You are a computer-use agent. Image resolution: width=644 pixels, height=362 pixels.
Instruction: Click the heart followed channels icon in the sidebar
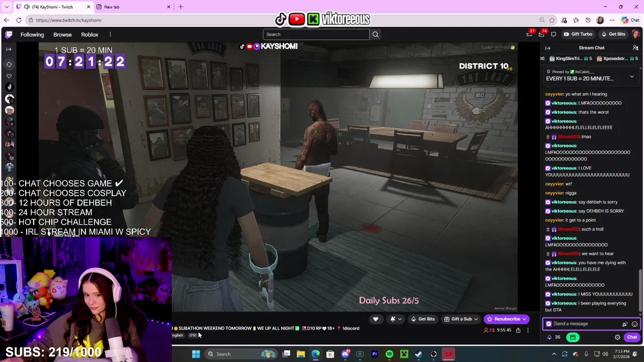pyautogui.click(x=9, y=76)
